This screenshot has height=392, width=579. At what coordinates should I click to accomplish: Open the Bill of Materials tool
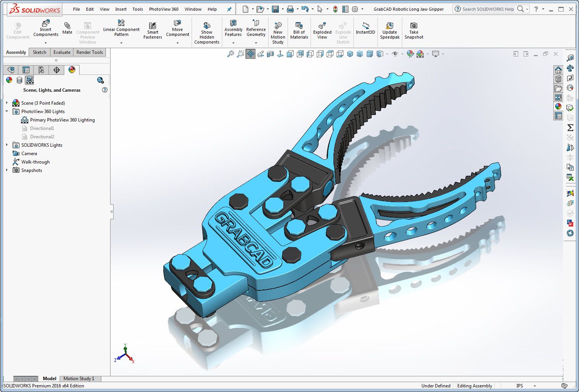[299, 31]
